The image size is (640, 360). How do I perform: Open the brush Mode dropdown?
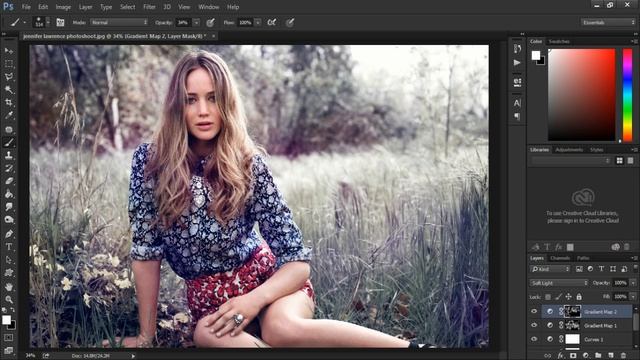(119, 22)
